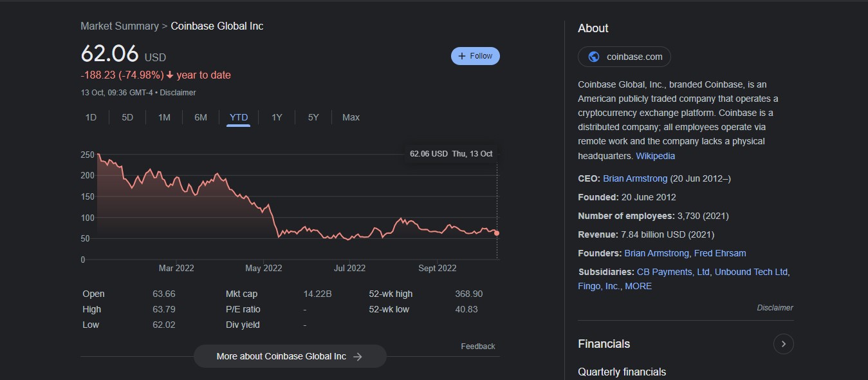Open Brian Armstrong CEO link
Viewport: 868px width, 380px height.
tap(634, 178)
